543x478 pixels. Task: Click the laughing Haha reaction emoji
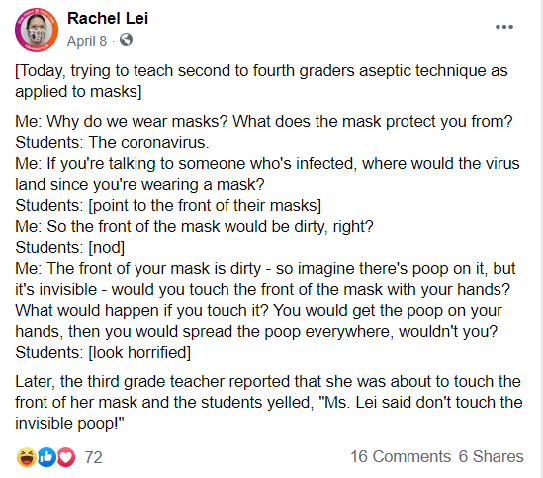point(27,457)
